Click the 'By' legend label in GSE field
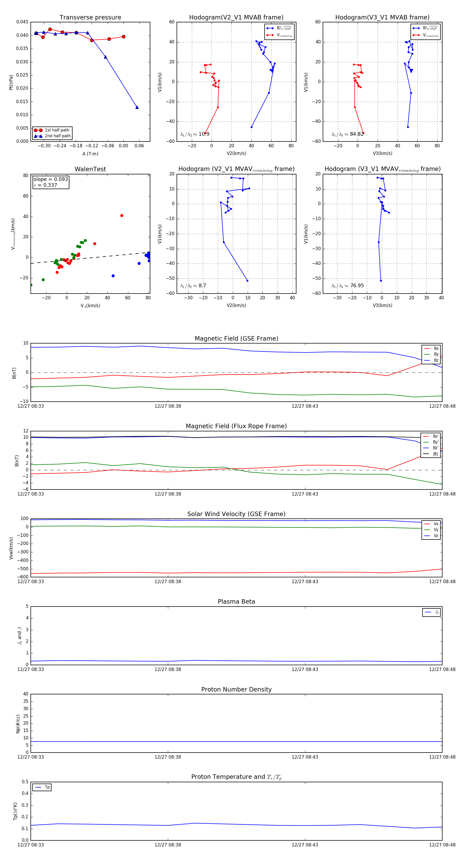Image resolution: width=473 pixels, height=868 pixels. [436, 355]
